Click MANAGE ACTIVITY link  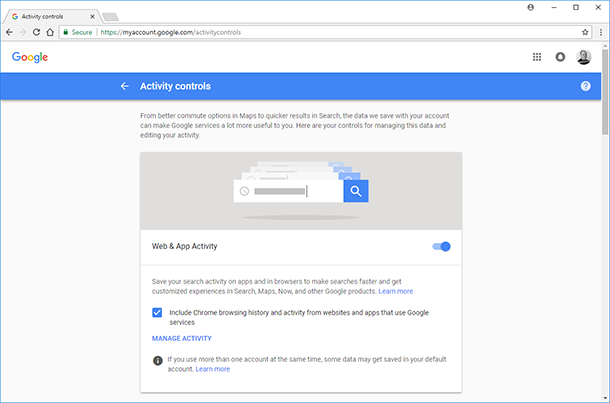pyautogui.click(x=182, y=338)
